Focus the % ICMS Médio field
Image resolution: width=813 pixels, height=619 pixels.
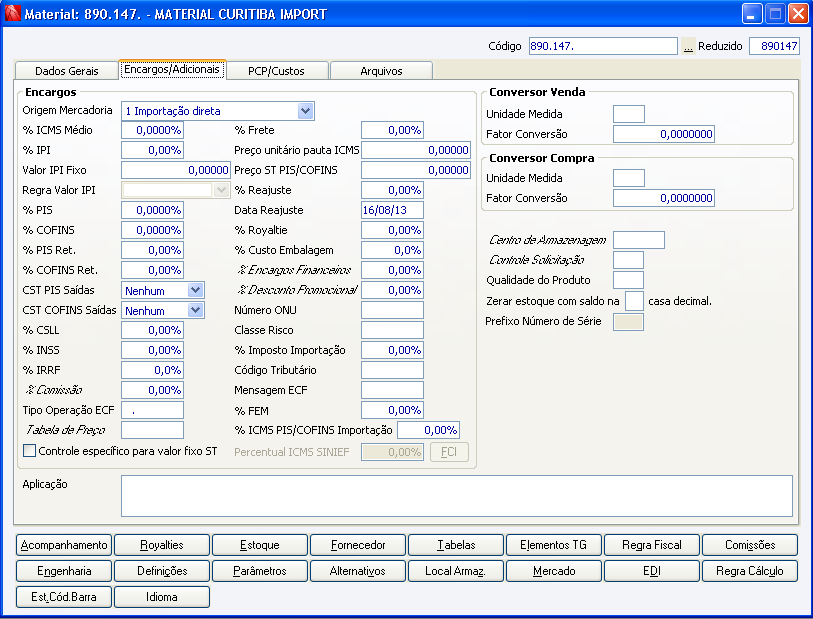[x=152, y=130]
